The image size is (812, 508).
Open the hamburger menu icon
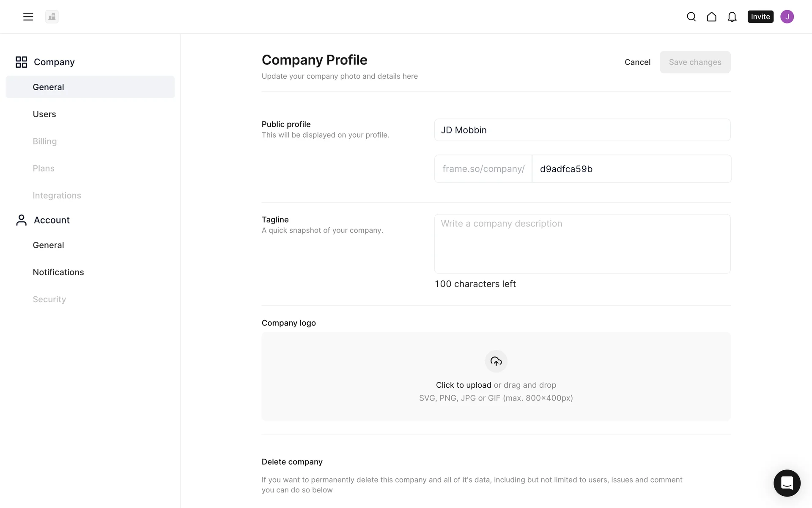coord(28,17)
